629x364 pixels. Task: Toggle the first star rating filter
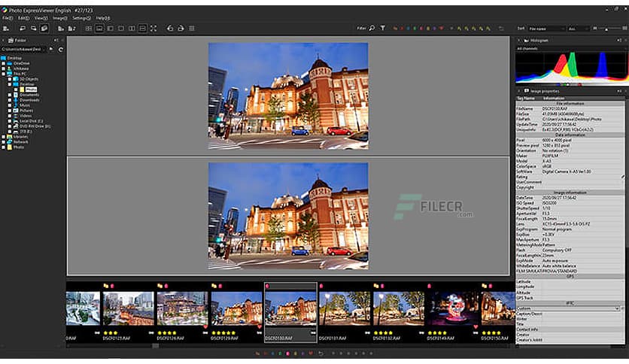459,29
